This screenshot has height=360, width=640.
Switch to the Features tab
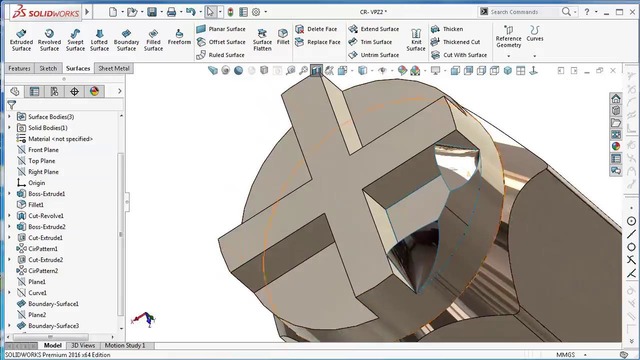click(19, 69)
